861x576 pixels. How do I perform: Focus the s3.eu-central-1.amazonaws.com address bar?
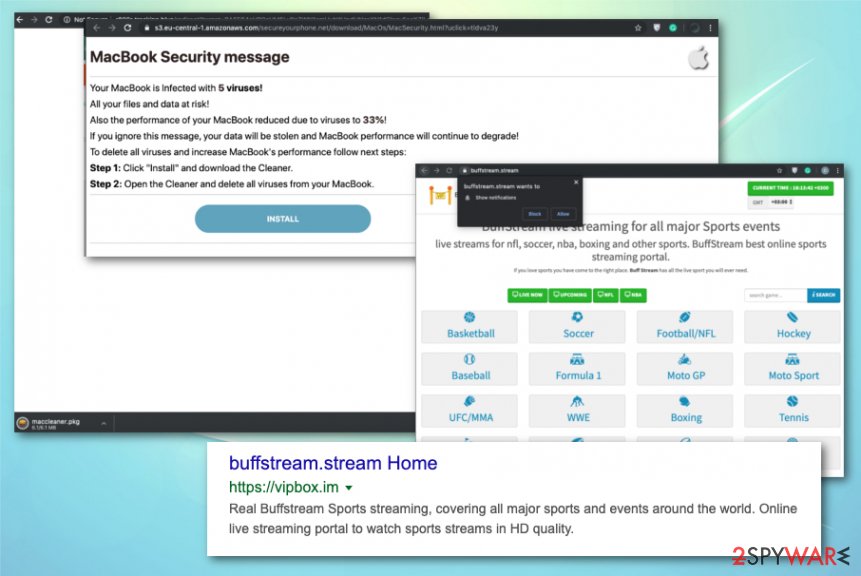(326, 28)
